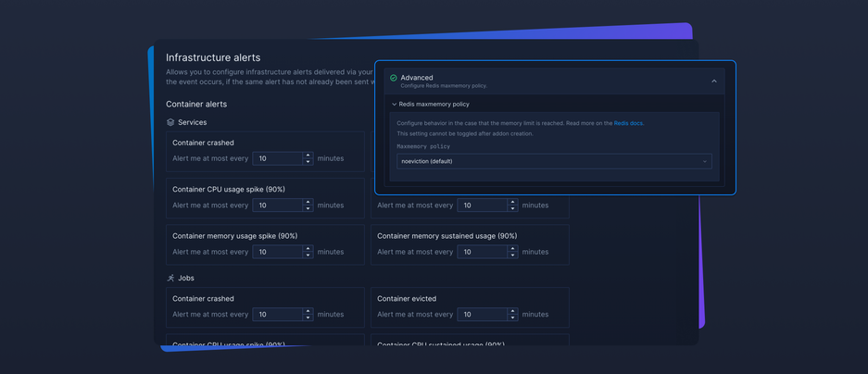Click the 'Configure Redis maxmemory policy.' subtitle

444,86
